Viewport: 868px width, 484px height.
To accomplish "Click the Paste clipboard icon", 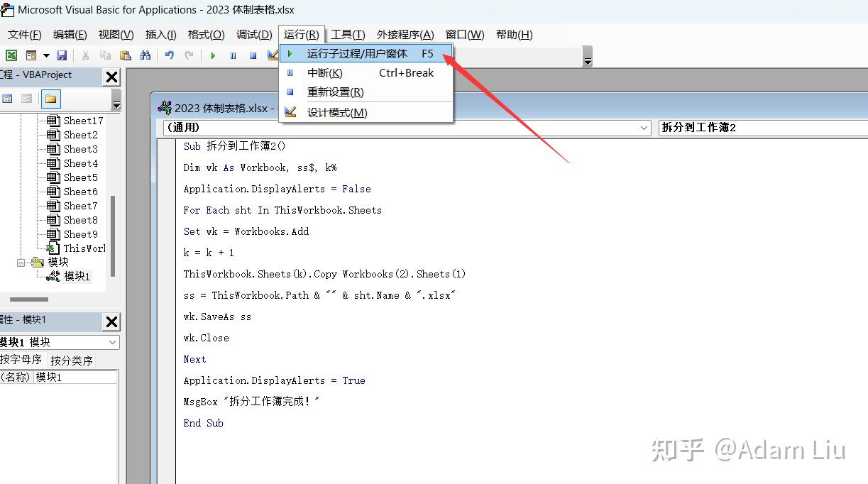I will tap(126, 55).
